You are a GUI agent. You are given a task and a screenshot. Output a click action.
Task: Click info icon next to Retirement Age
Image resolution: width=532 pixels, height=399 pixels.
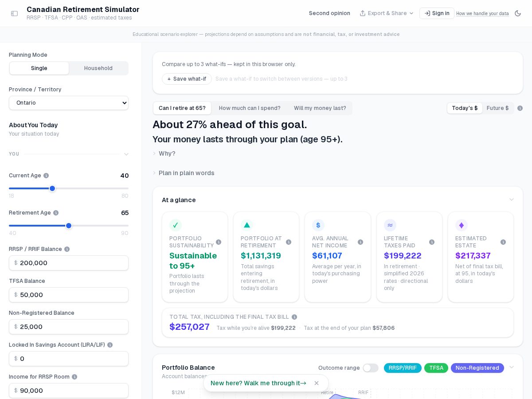pyautogui.click(x=56, y=213)
